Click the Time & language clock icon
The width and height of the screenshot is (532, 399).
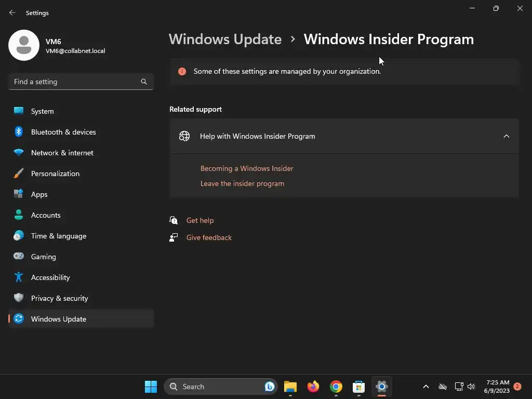[x=19, y=235]
